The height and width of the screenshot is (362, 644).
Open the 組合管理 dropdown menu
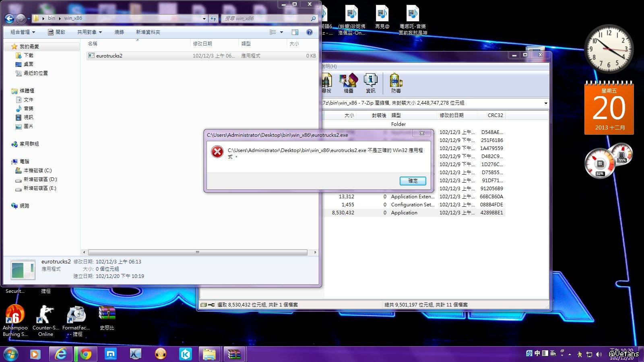23,32
